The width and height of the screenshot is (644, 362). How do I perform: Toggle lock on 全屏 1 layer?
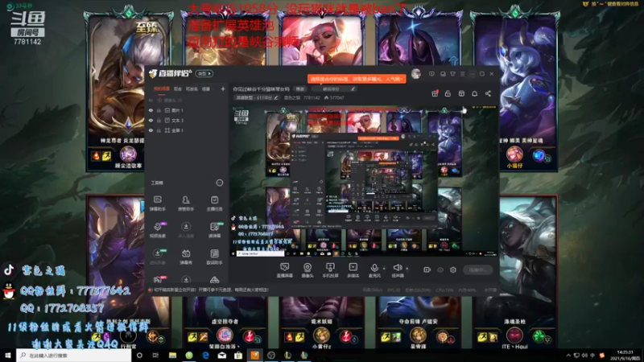click(x=159, y=130)
